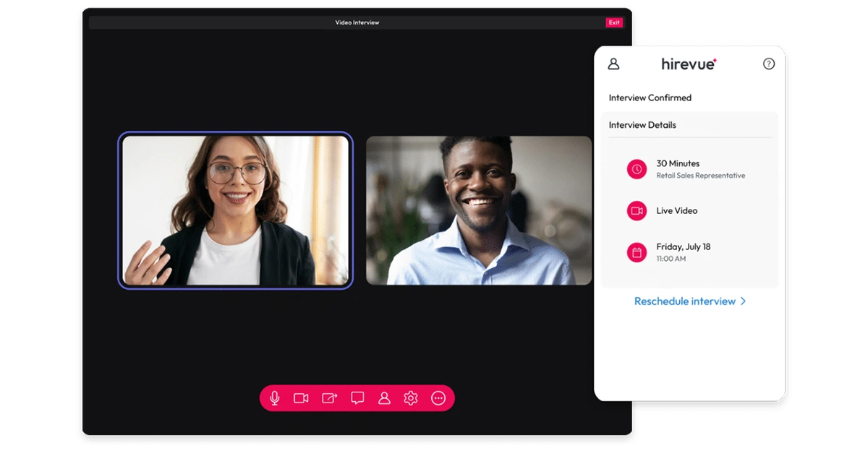The width and height of the screenshot is (868, 451).
Task: Select the pink clock icon beside 30 Minutes
Action: point(637,169)
